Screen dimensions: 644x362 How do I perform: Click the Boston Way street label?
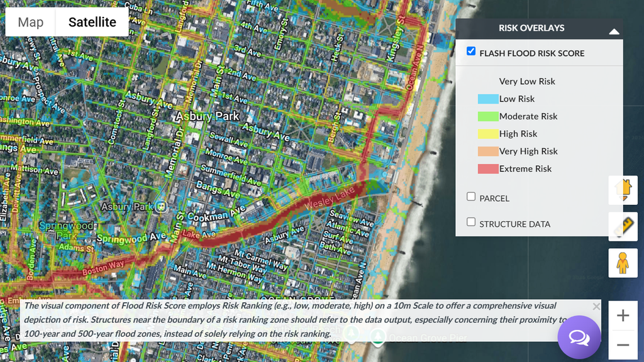103,268
